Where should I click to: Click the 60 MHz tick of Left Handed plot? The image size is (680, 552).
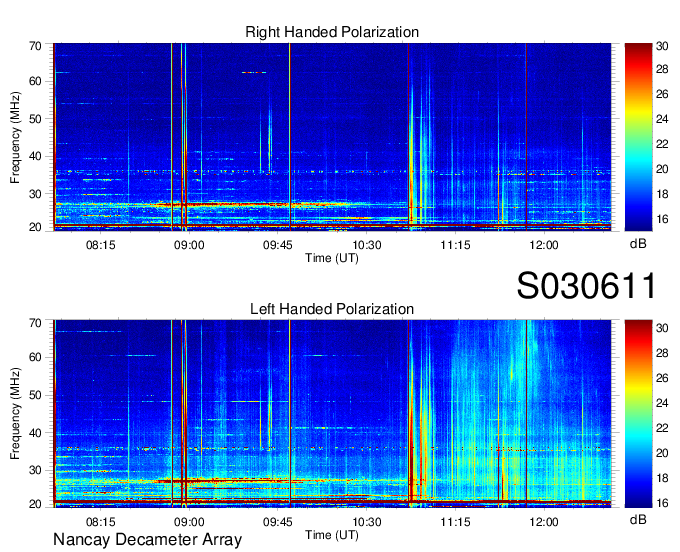(35, 357)
